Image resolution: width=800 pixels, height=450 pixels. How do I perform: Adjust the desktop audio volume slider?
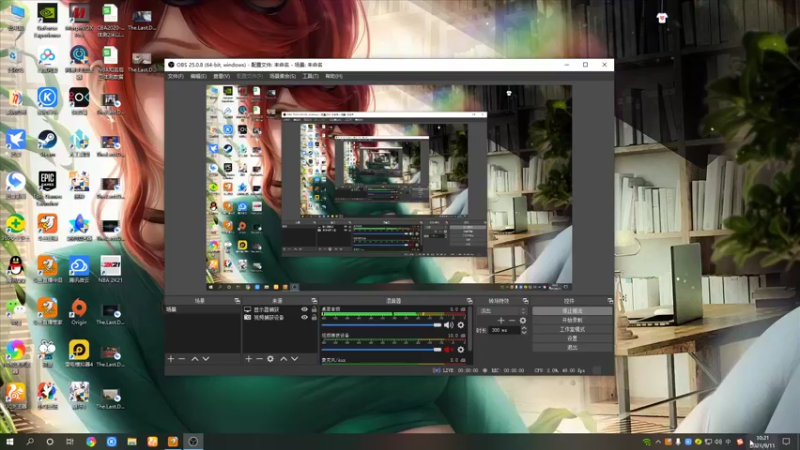[x=381, y=325]
